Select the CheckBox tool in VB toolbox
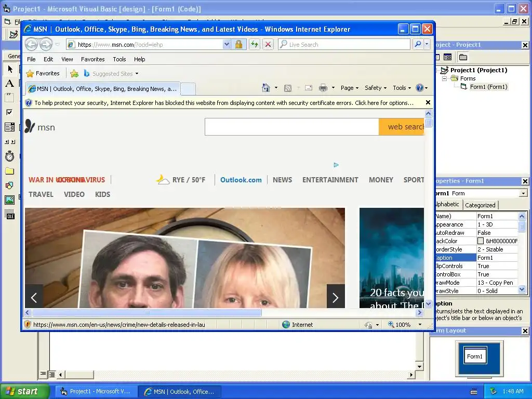Viewport: 532px width, 399px height. tap(9, 112)
